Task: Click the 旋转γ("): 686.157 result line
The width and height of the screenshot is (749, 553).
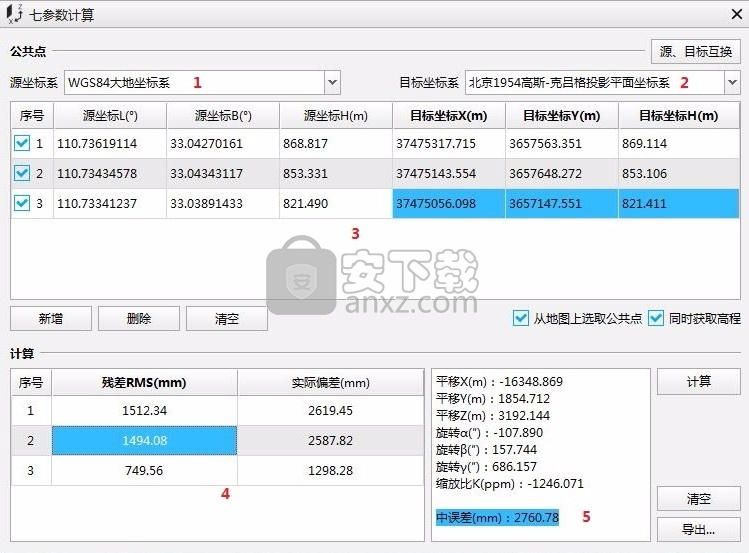Action: point(486,467)
